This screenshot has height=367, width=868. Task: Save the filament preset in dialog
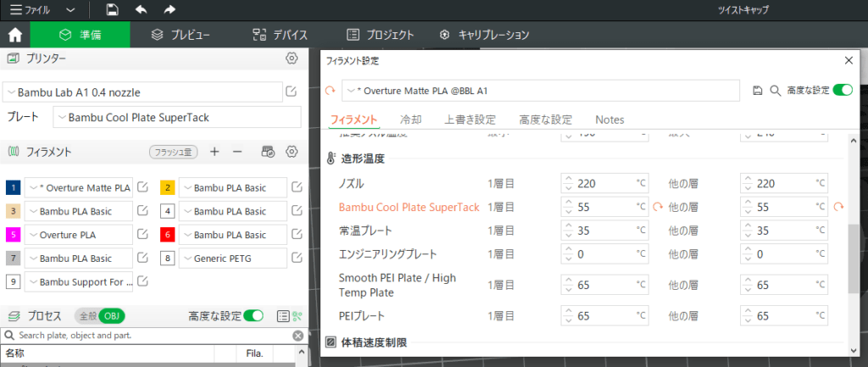pos(759,90)
